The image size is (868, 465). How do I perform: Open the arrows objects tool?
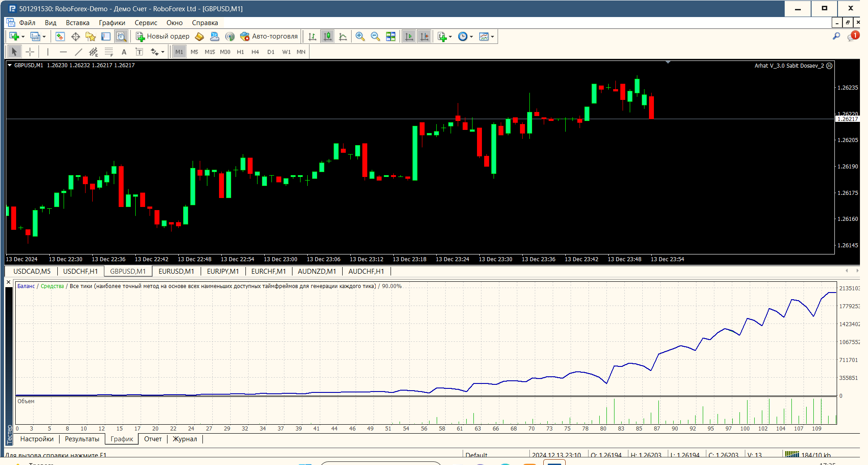coord(155,52)
